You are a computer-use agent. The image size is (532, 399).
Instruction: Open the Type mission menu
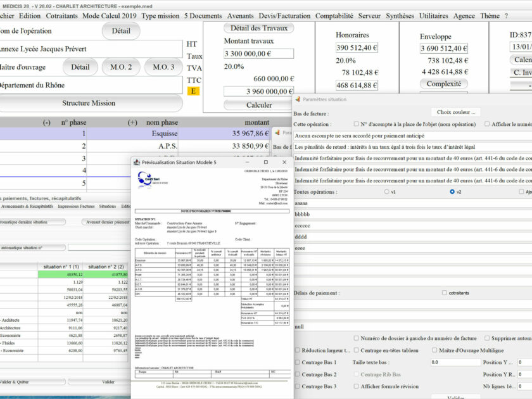point(160,16)
